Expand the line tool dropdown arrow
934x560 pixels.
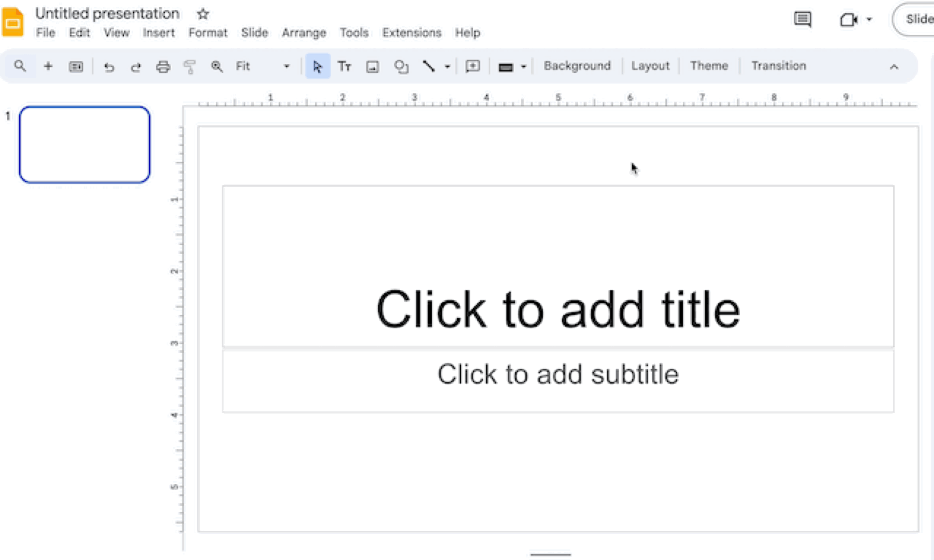coord(447,67)
